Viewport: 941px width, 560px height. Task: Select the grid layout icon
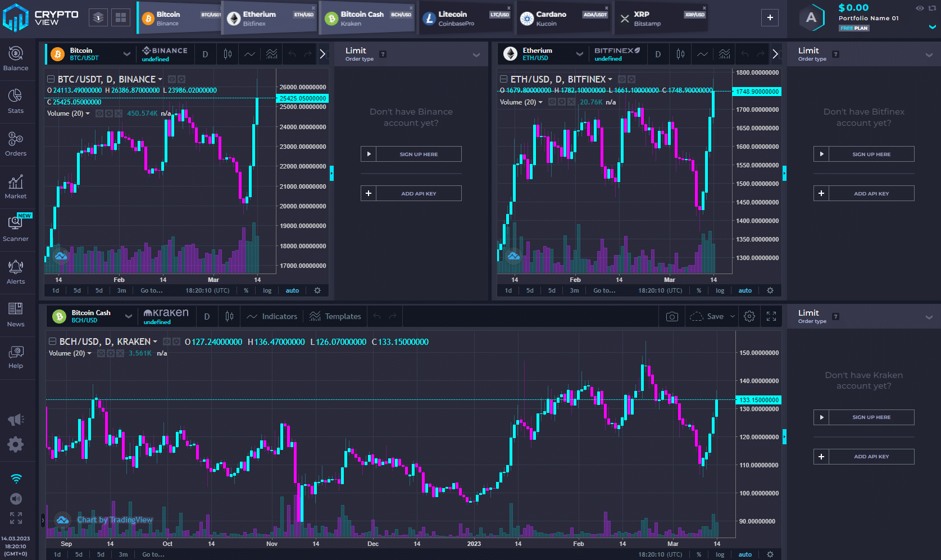point(121,17)
